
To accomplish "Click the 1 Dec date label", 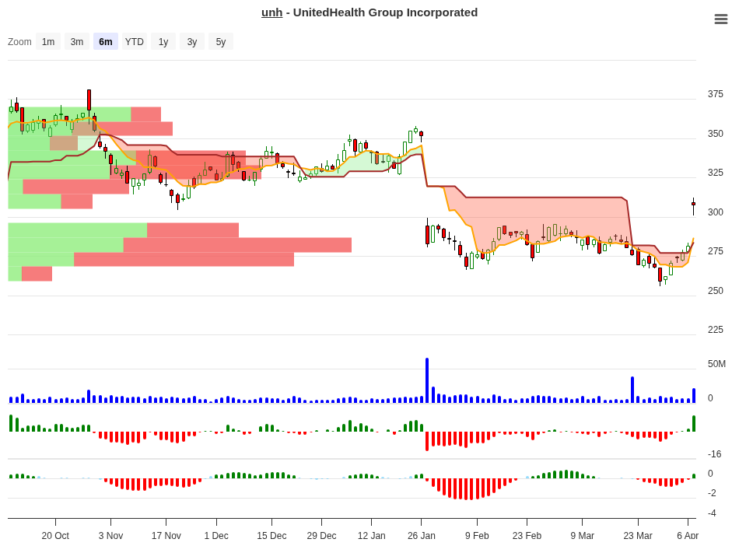I will pos(216,535).
